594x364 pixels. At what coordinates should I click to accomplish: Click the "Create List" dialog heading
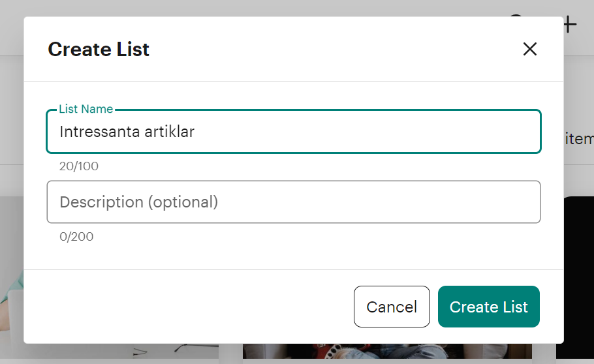(99, 49)
